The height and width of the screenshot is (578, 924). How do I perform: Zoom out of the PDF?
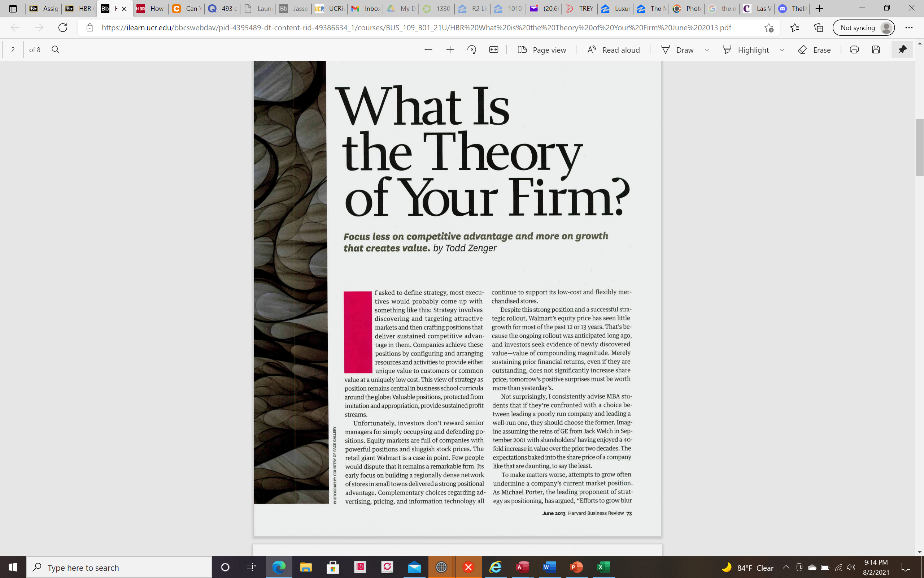click(428, 50)
